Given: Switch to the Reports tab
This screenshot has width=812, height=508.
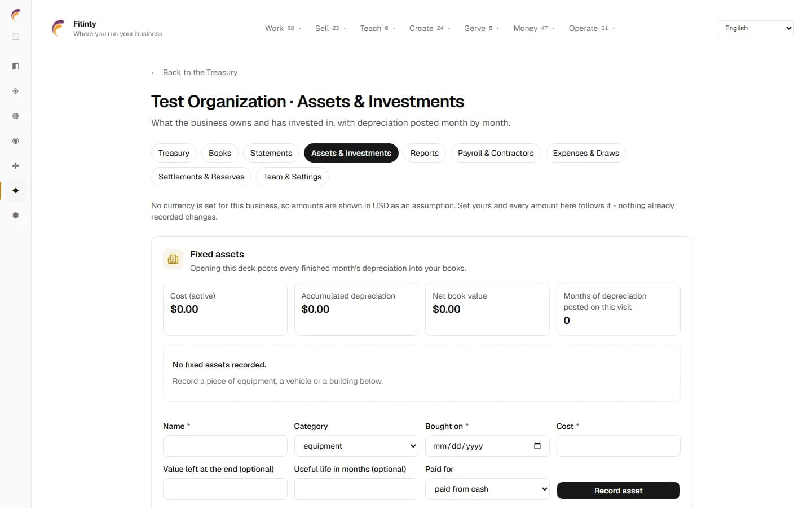Looking at the screenshot, I should (425, 153).
